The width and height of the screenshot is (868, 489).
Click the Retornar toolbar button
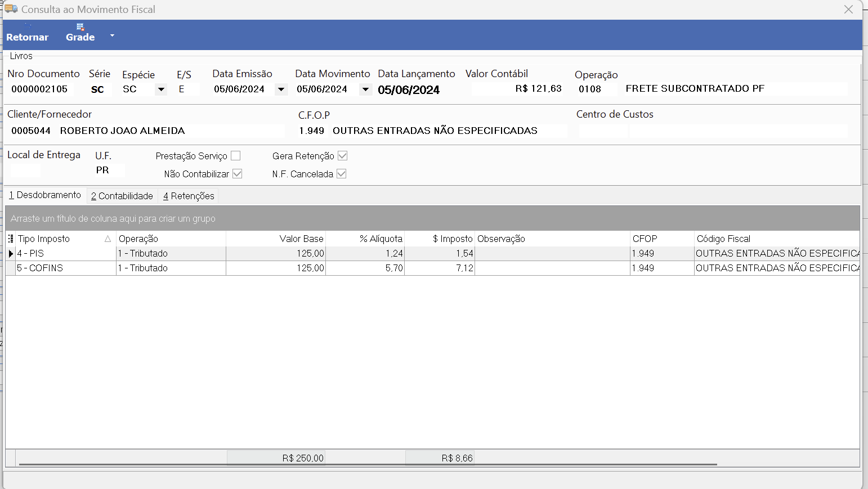click(27, 33)
